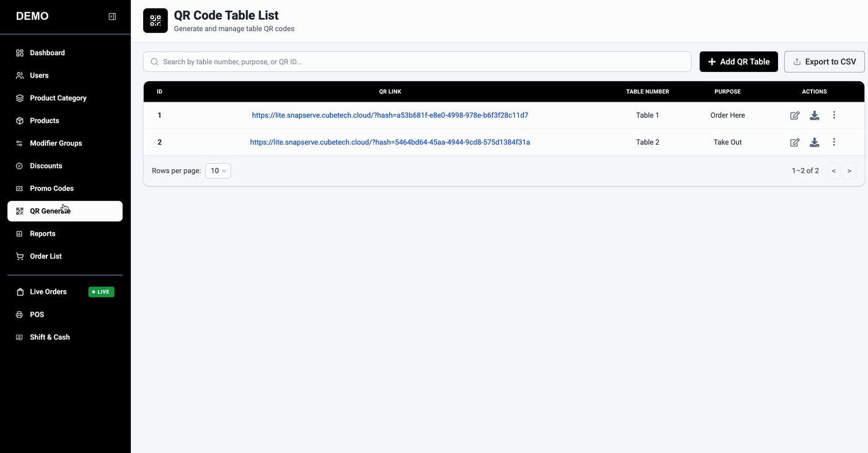Click the Promo Codes ticket icon
Image resolution: width=868 pixels, height=453 pixels.
click(x=20, y=188)
